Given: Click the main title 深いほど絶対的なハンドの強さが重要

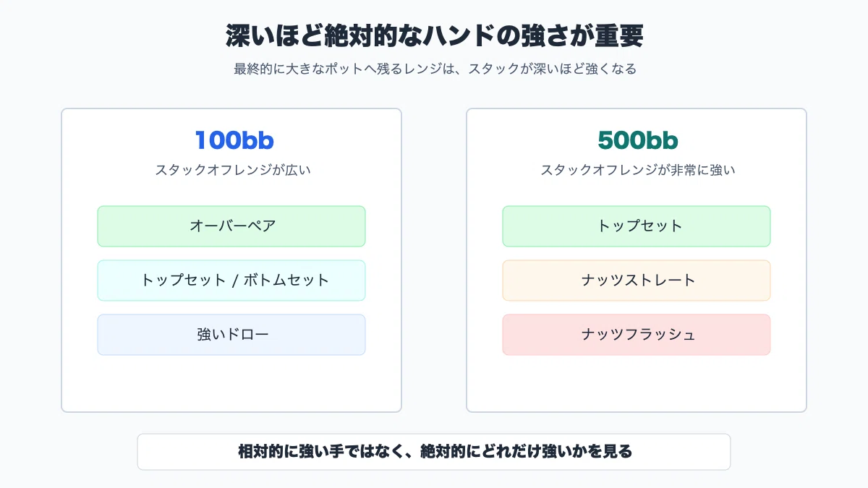Looking at the screenshot, I should [x=434, y=35].
